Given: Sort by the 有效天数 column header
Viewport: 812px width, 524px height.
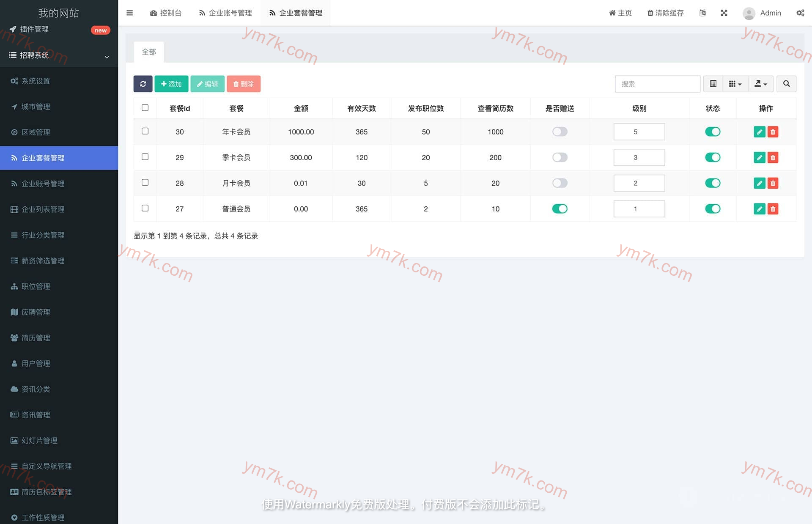Looking at the screenshot, I should pos(361,108).
